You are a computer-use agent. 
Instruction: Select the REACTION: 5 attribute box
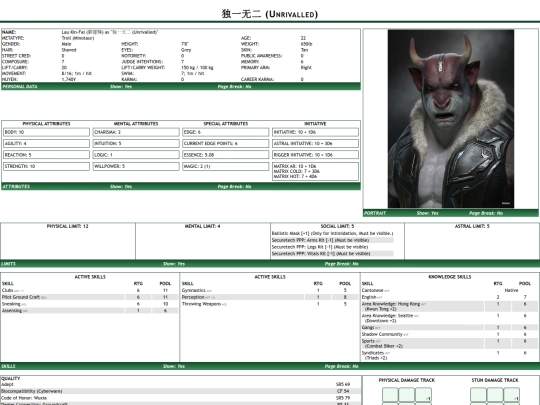tap(46, 155)
